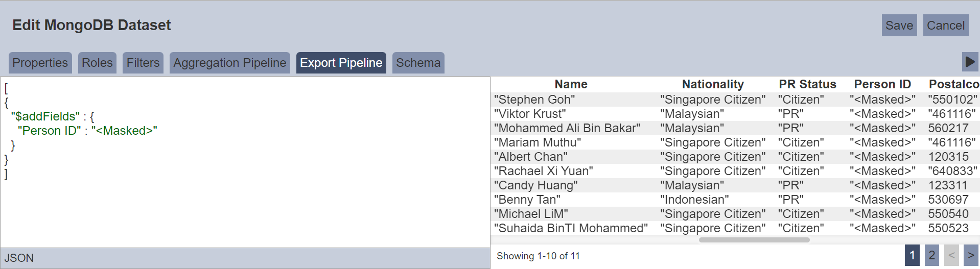The height and width of the screenshot is (269, 980).
Task: Open the Roles tab
Action: tap(97, 63)
